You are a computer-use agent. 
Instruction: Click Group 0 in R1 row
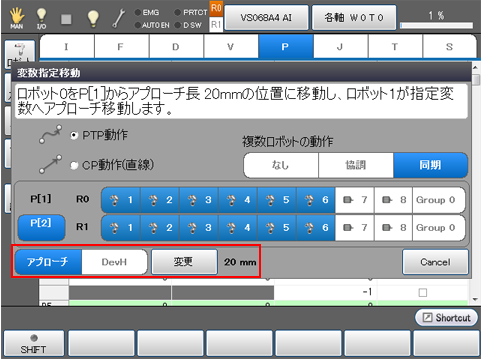[439, 228]
